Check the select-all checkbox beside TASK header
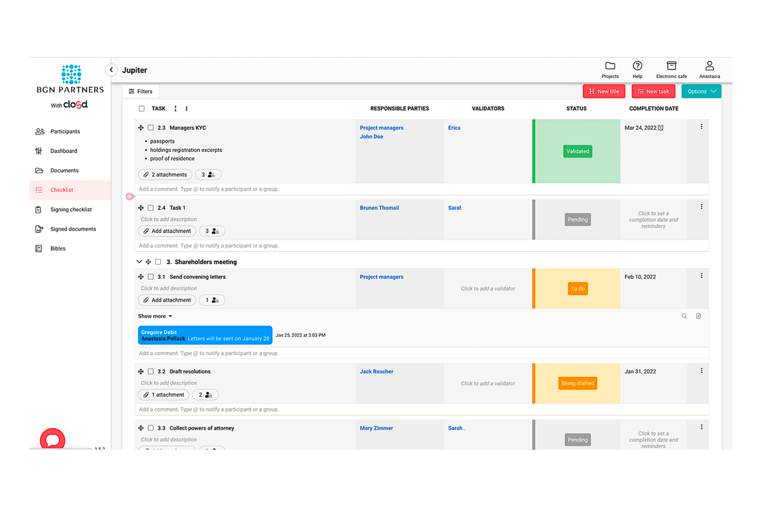The height and width of the screenshot is (532, 768). [x=142, y=108]
